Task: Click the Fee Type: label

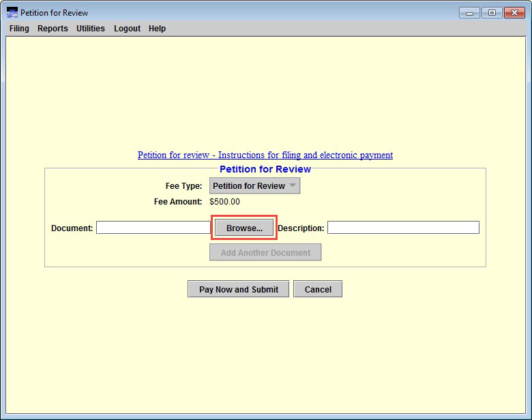Action: click(183, 186)
